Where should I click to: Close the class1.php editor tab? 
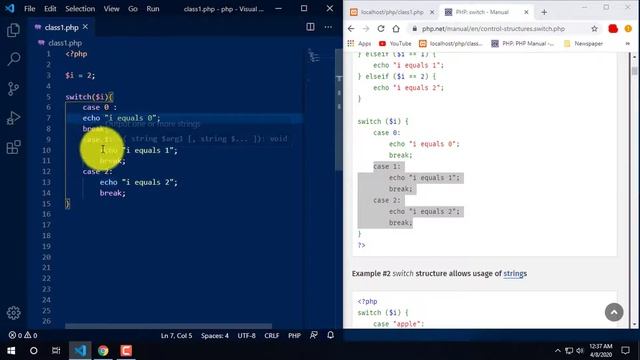pos(85,27)
